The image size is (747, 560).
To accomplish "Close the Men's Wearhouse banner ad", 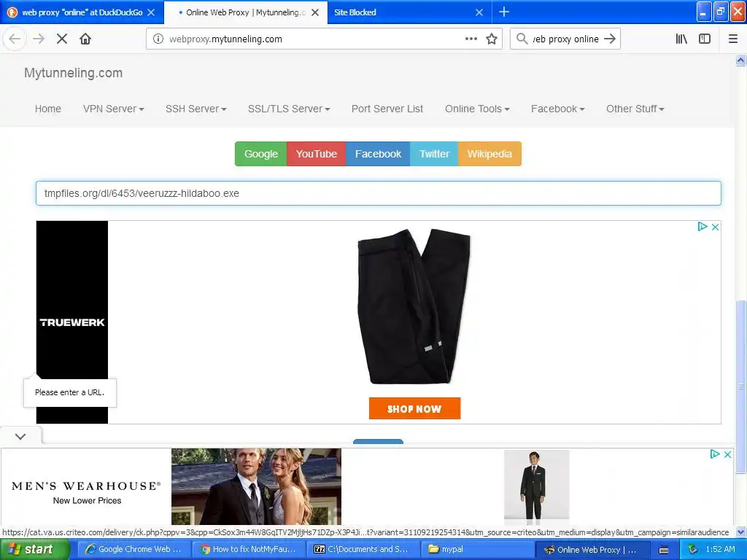I will click(x=727, y=454).
